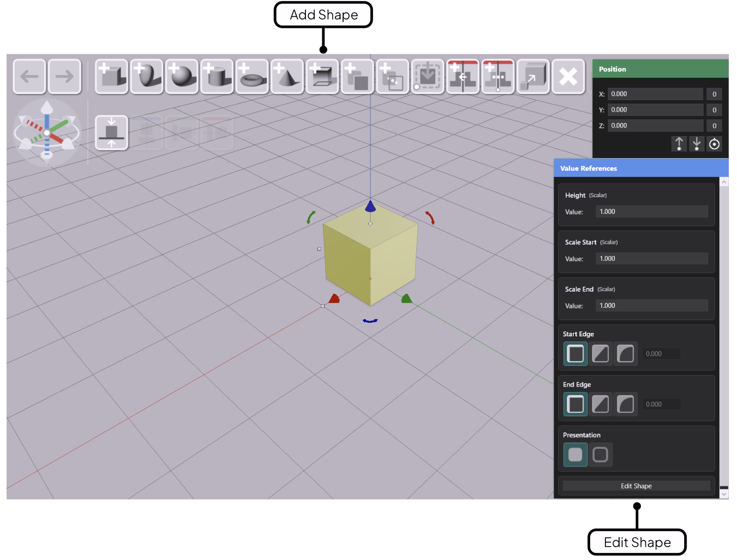This screenshot has height=560, width=737.
Task: Reset Y position with its 0 button
Action: 714,110
